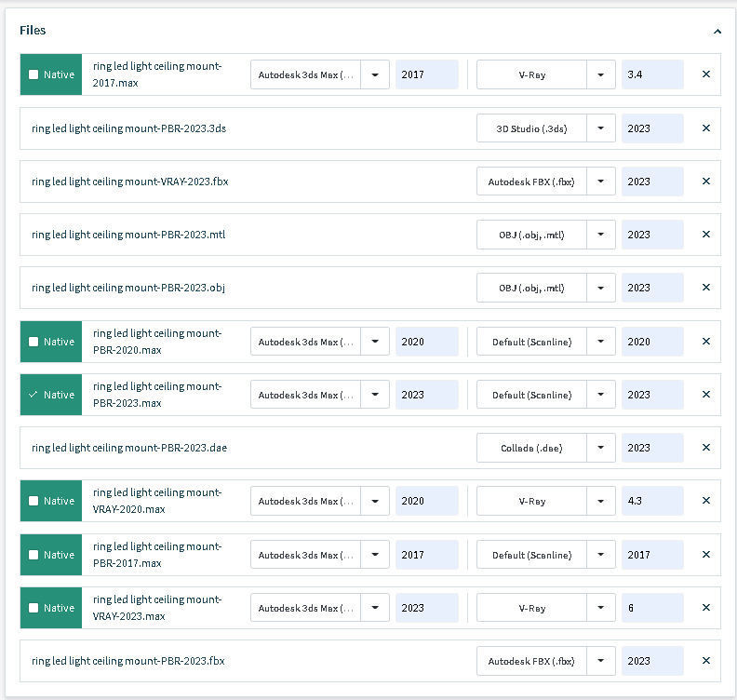Expand the Collada (.dae) format dropdown
Image resolution: width=737 pixels, height=700 pixels.
[x=601, y=448]
